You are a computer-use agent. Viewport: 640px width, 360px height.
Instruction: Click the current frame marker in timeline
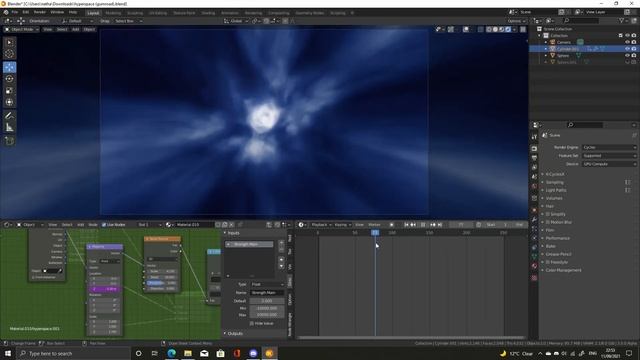[375, 233]
